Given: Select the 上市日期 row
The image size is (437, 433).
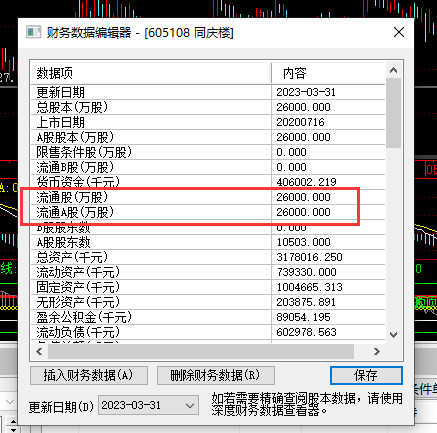Looking at the screenshot, I should (208, 122).
